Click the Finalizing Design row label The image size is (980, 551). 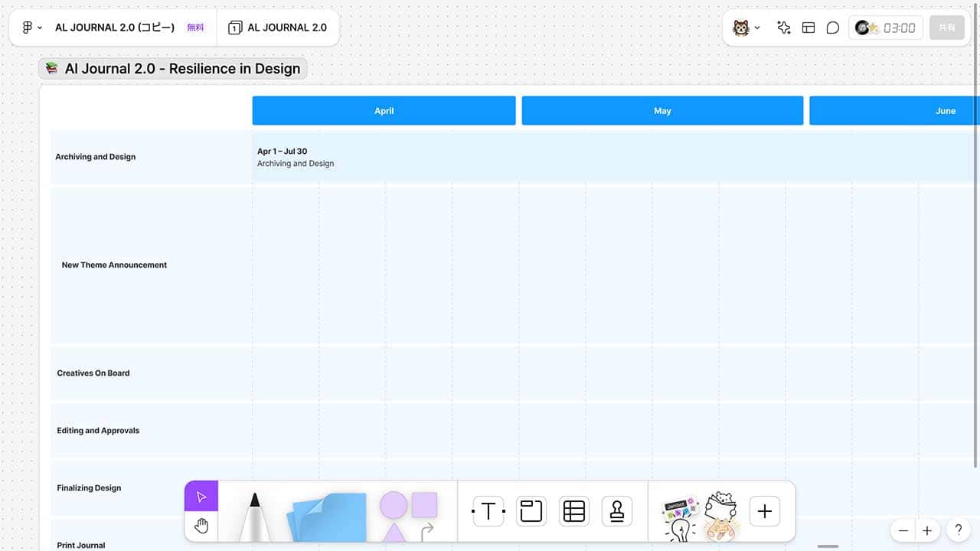(89, 488)
